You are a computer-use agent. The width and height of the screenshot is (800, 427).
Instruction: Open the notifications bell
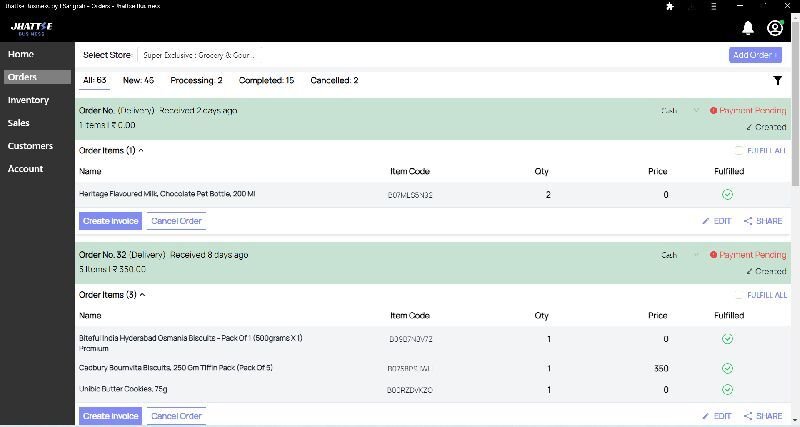coord(748,28)
